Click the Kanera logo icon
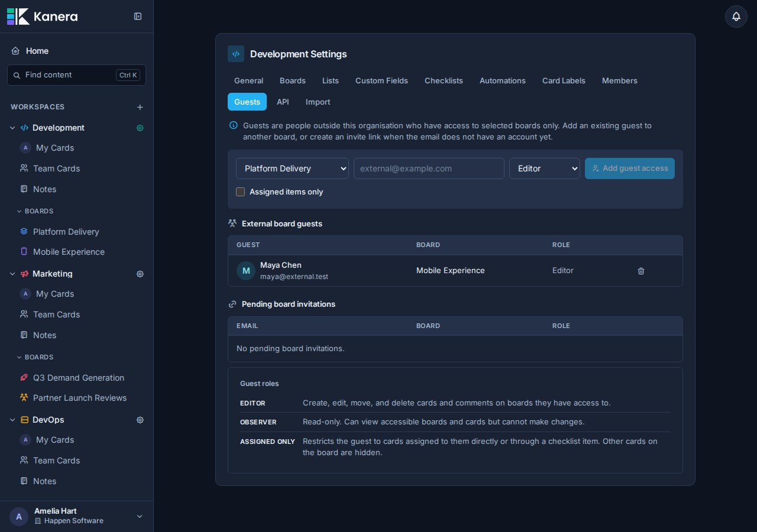The height and width of the screenshot is (532, 757). pyautogui.click(x=18, y=17)
